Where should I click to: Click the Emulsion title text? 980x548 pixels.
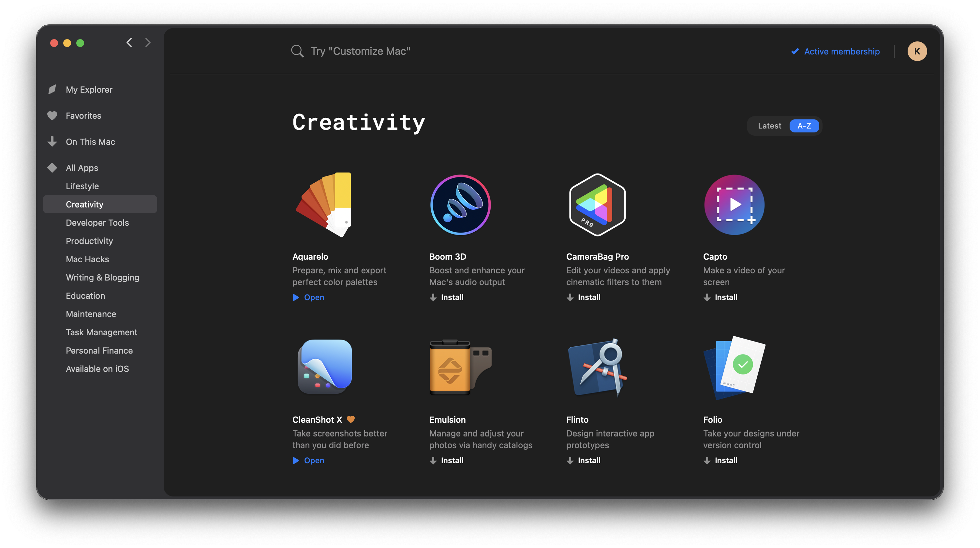pos(447,419)
